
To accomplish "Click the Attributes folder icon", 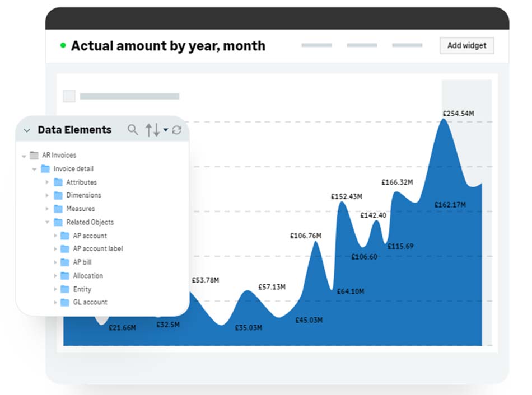I will click(x=58, y=182).
